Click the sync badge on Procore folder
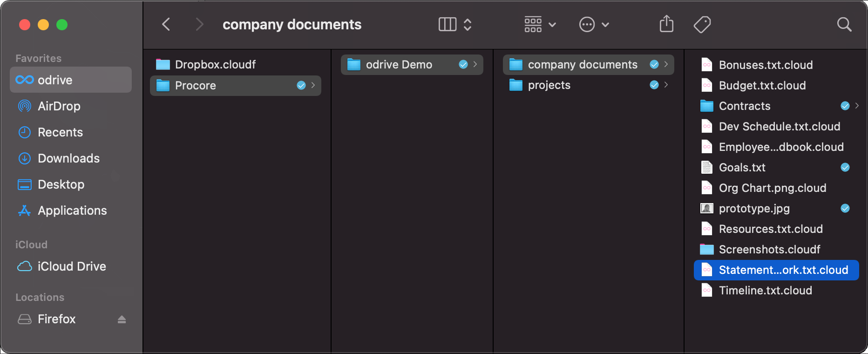 pos(301,85)
